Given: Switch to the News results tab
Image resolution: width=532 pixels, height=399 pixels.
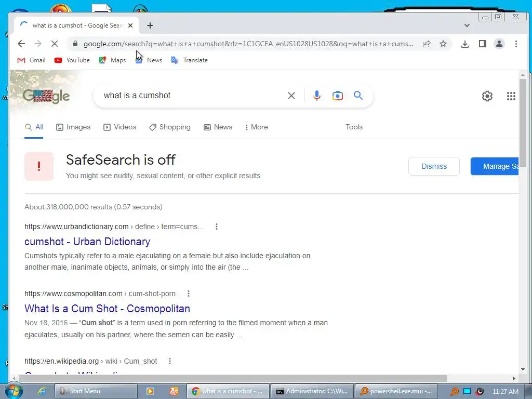Looking at the screenshot, I should tap(218, 127).
